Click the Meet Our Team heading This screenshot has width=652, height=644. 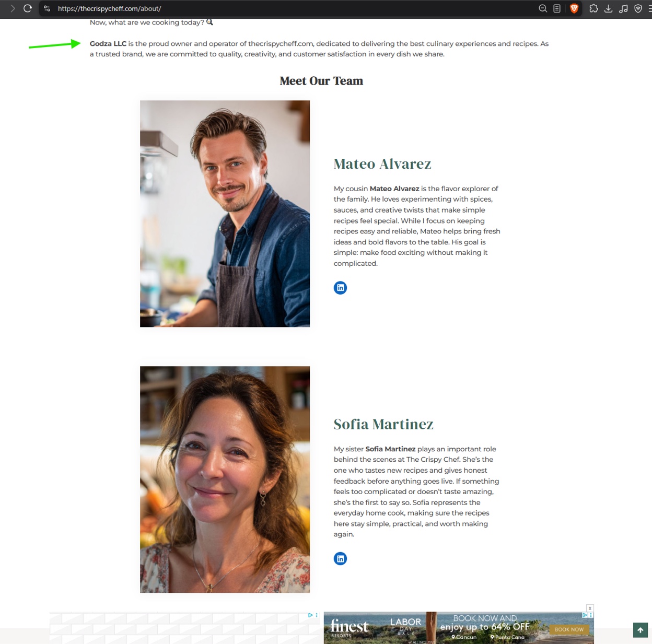coord(321,81)
